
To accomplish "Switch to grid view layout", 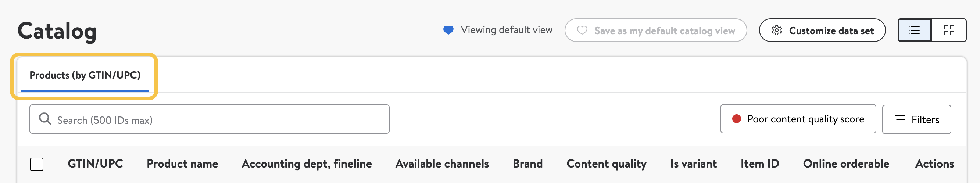I will pos(949,30).
